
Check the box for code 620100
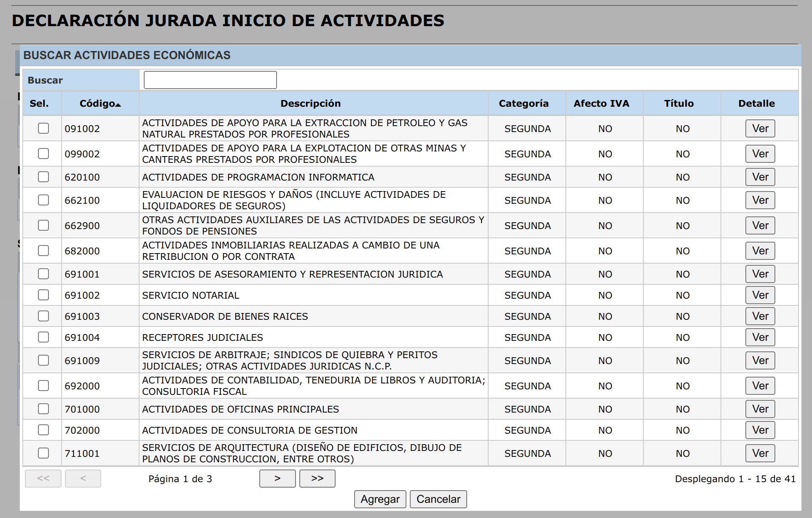[43, 177]
